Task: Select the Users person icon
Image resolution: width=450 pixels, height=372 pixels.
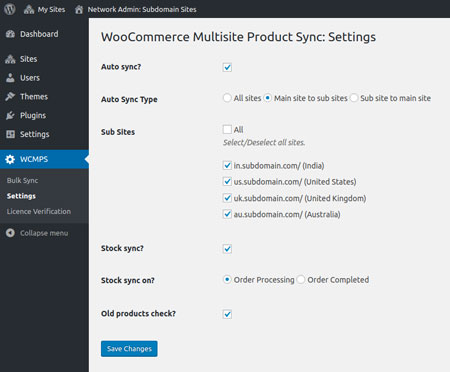Action: click(10, 78)
